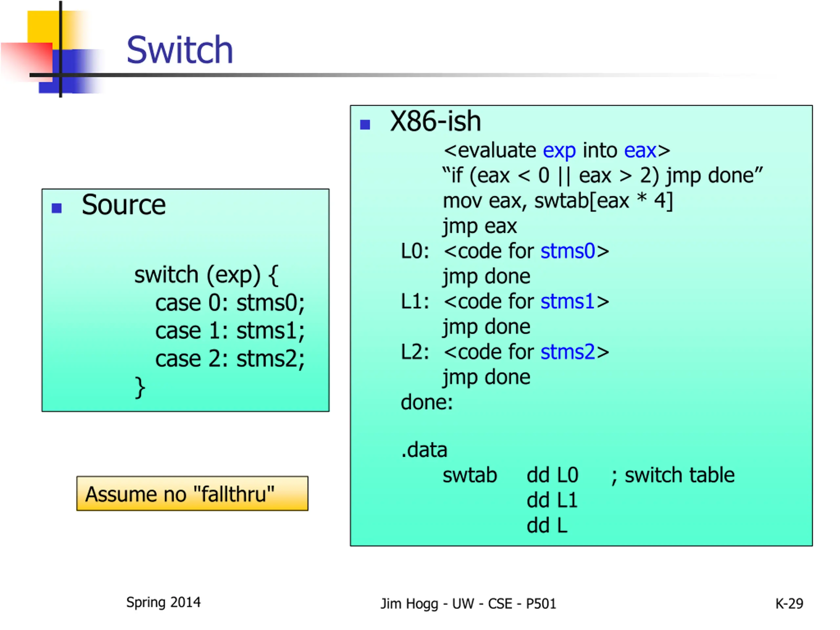Image resolution: width=840 pixels, height=630 pixels.
Task: Click the blue word "eax" in evaluate line
Action: click(640, 151)
